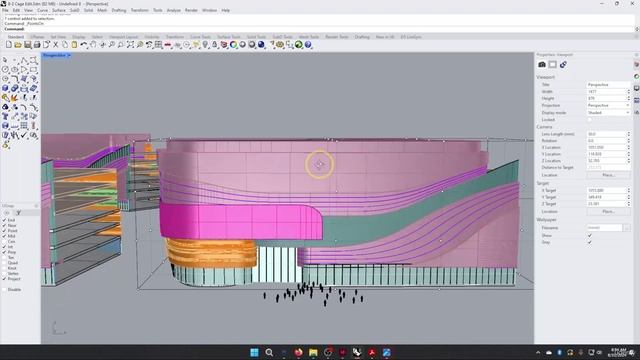The width and height of the screenshot is (640, 360).
Task: Toggle the Mid osnap checkbox
Action: 4,236
